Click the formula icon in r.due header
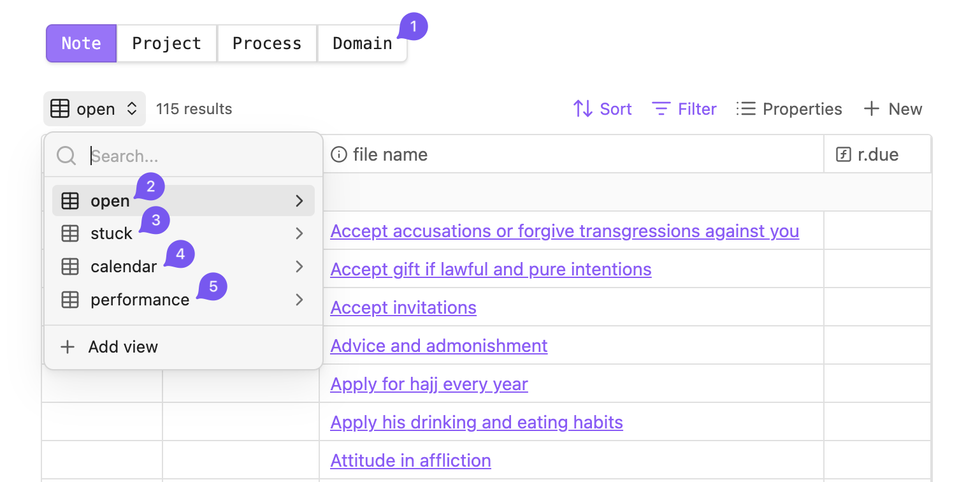Image resolution: width=980 pixels, height=482 pixels. click(x=844, y=154)
